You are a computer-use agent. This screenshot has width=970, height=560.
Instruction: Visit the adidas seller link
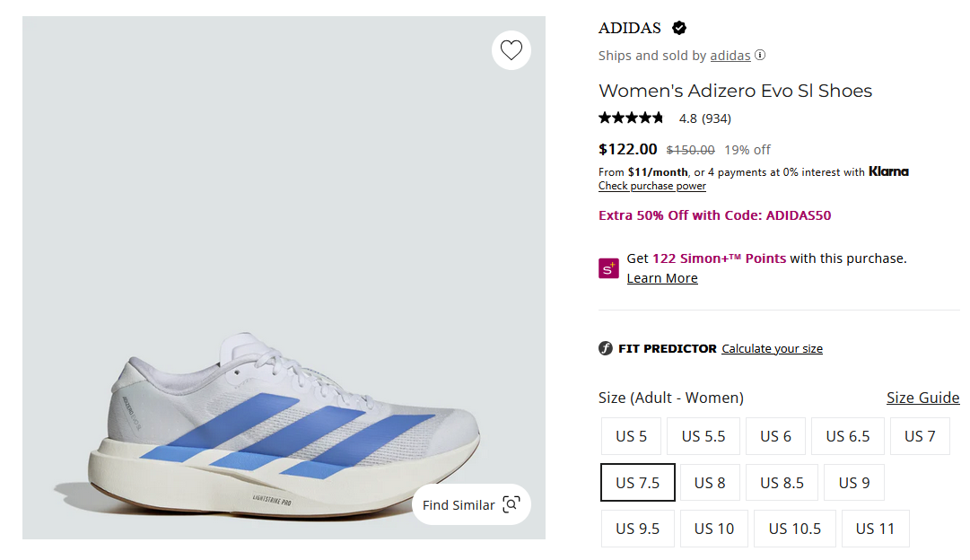coord(730,56)
